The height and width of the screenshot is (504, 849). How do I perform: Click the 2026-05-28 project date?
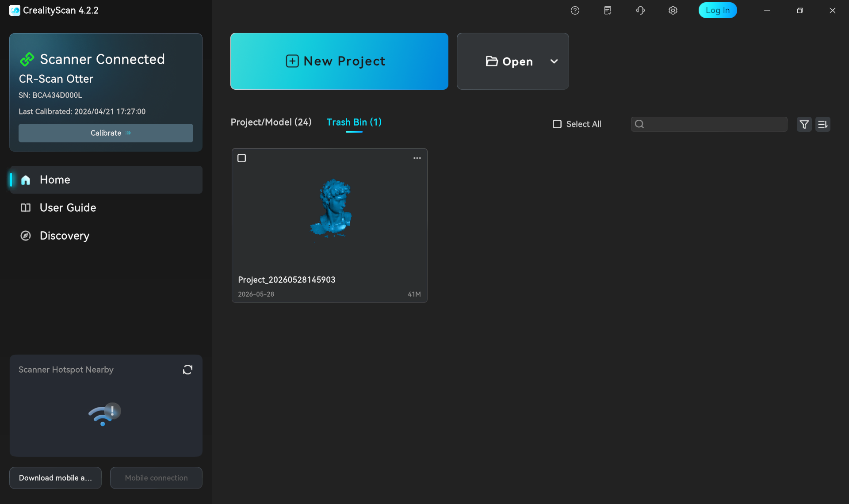pos(256,294)
